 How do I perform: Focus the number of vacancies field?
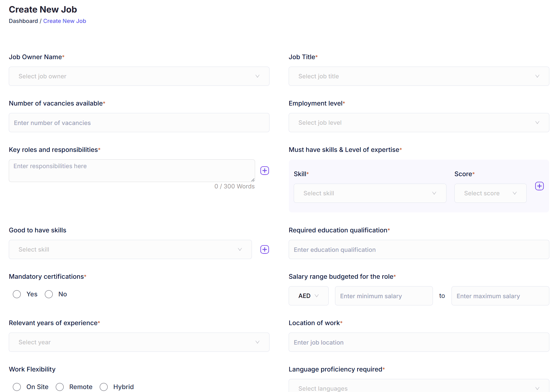[x=139, y=123]
